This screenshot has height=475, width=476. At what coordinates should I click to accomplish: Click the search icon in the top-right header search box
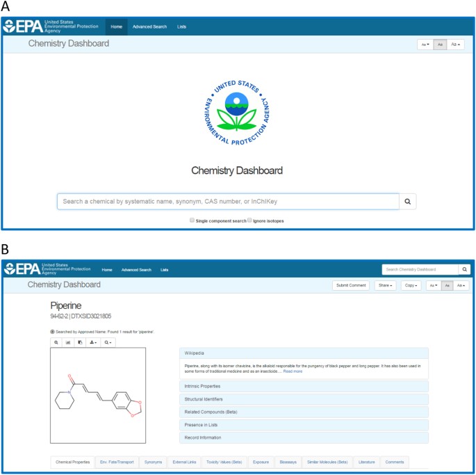(x=464, y=269)
